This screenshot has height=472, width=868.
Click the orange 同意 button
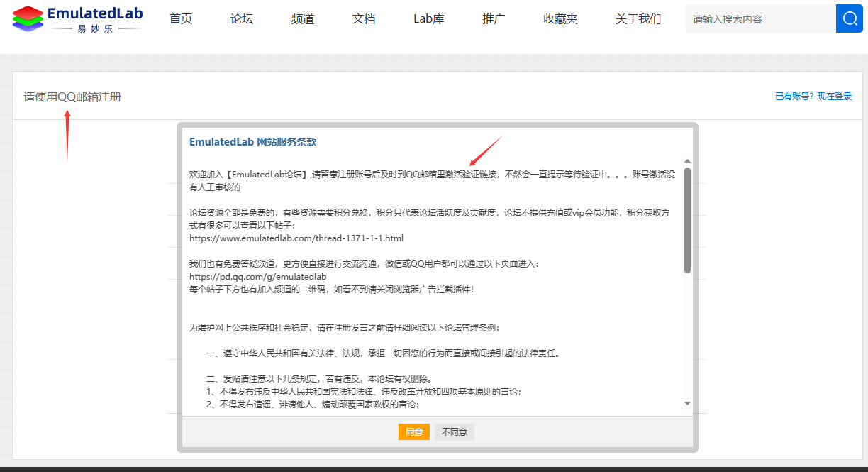tap(414, 432)
